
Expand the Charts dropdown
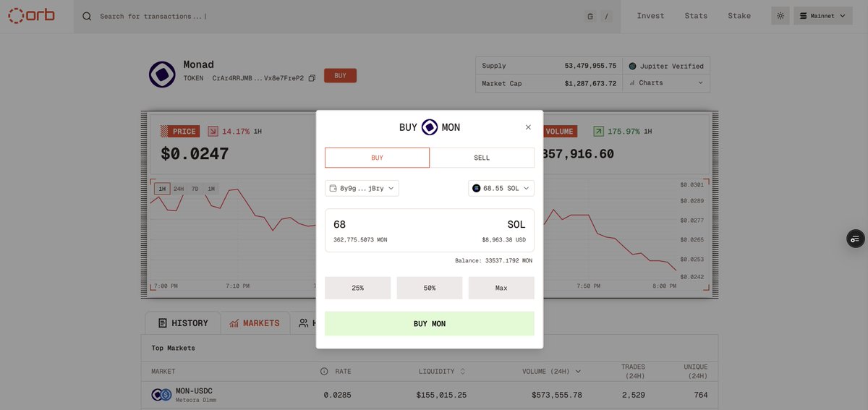(x=666, y=83)
